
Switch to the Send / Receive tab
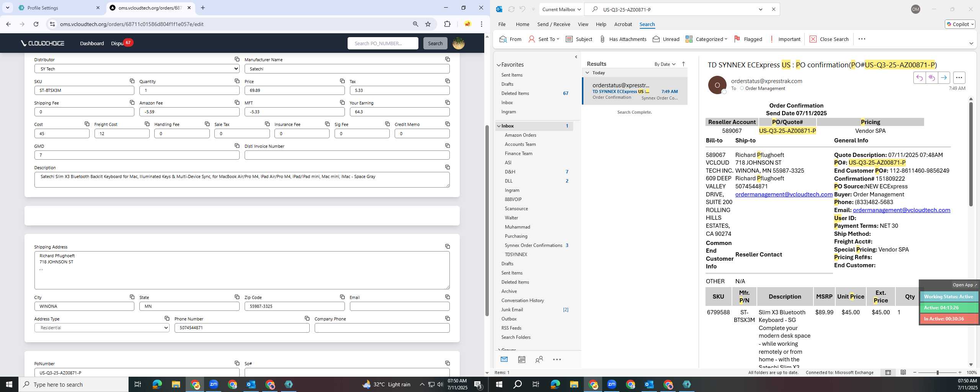554,24
